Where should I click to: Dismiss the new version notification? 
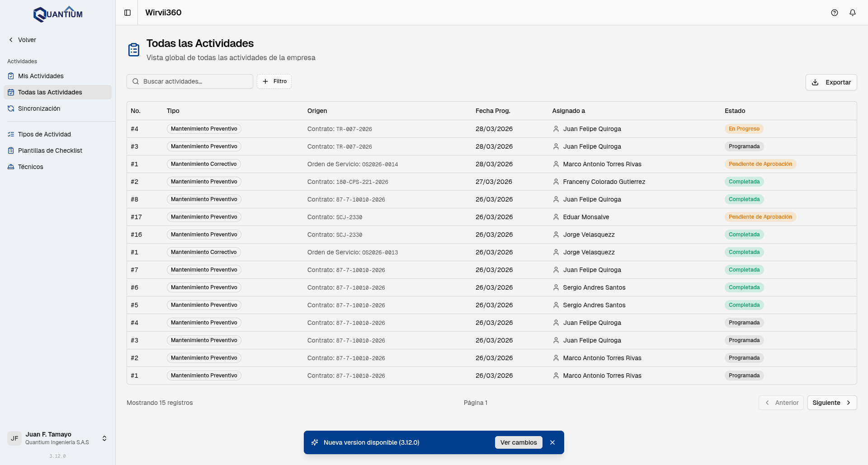coord(552,442)
